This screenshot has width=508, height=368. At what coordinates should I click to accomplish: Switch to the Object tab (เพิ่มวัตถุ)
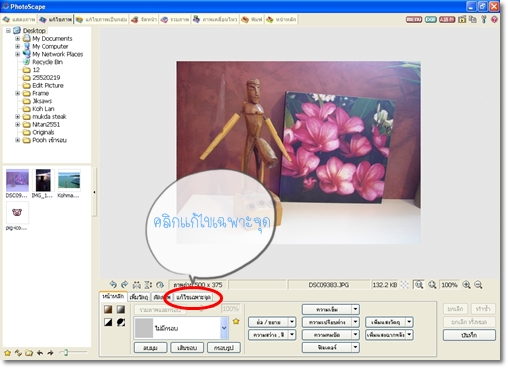(x=139, y=297)
